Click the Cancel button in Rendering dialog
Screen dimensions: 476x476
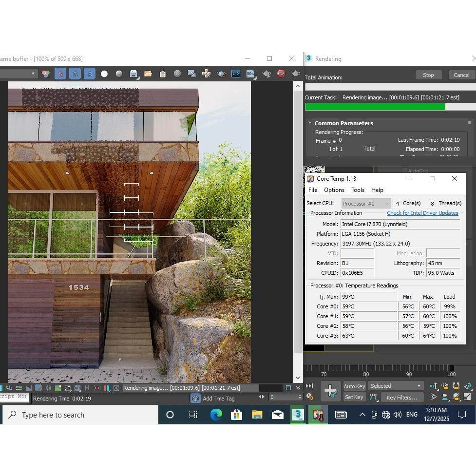coord(461,75)
